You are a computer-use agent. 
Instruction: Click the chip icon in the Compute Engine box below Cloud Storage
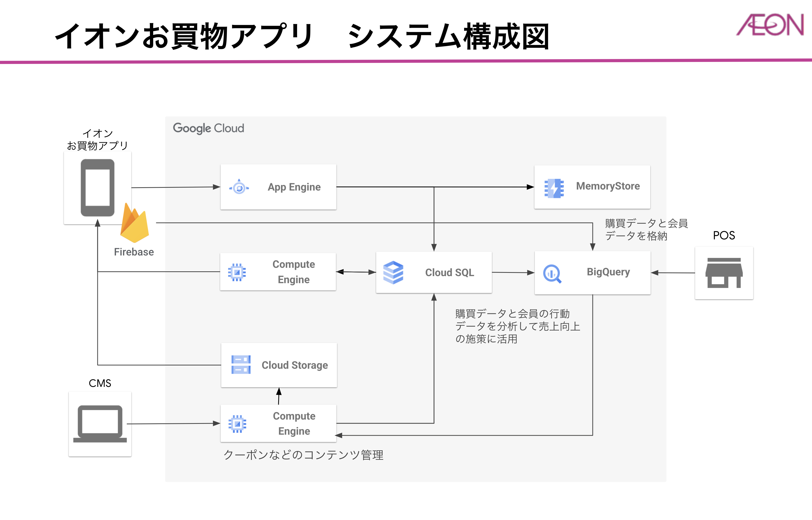(237, 424)
